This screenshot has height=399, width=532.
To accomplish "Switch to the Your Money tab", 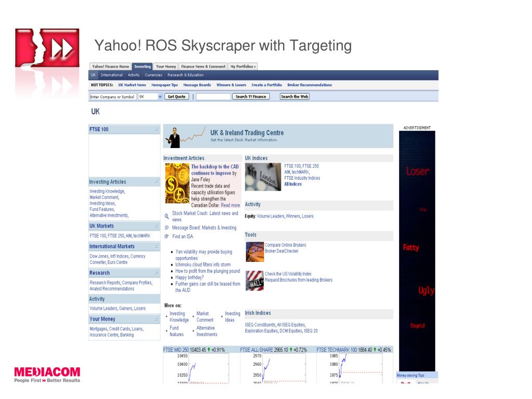I will pyautogui.click(x=166, y=66).
